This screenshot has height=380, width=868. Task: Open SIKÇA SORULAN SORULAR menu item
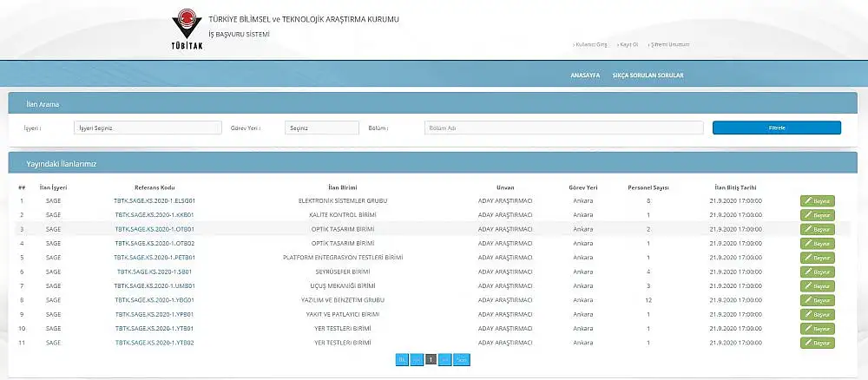(648, 75)
